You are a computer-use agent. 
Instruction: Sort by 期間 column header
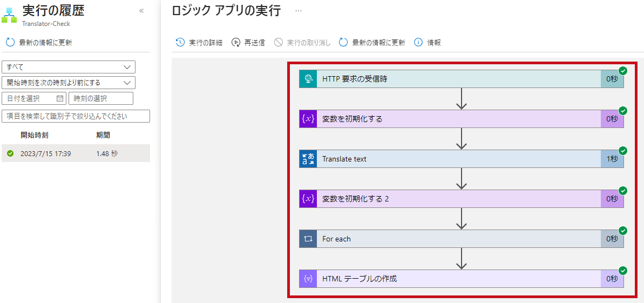[103, 135]
